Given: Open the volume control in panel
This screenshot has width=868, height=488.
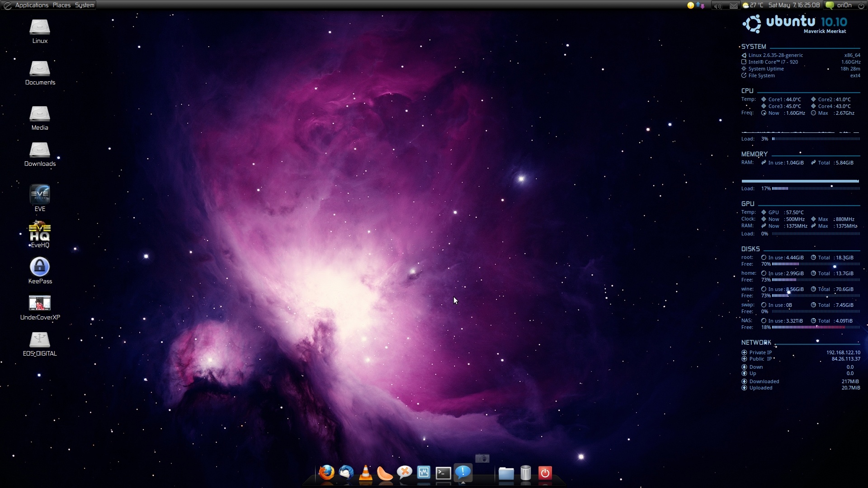Looking at the screenshot, I should (717, 5).
